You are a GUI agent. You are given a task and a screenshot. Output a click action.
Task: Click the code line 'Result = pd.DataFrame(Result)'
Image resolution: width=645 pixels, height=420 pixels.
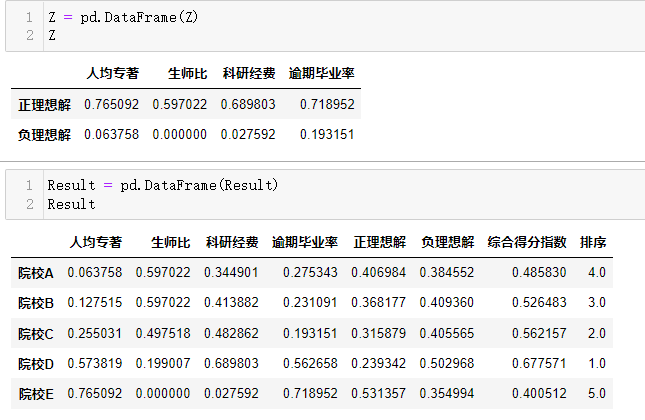163,185
